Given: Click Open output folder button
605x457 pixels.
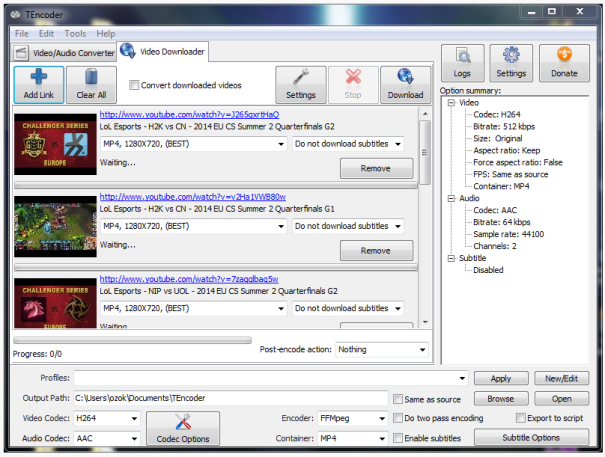Looking at the screenshot, I should pos(561,399).
